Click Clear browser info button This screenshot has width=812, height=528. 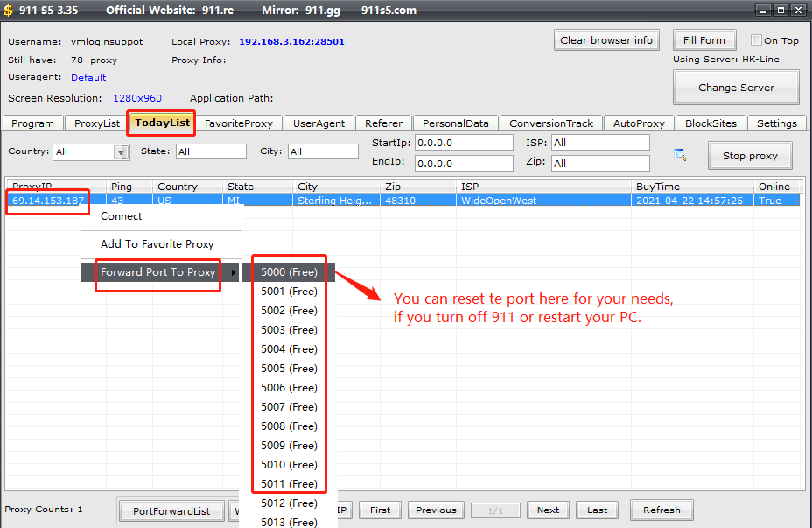point(606,40)
